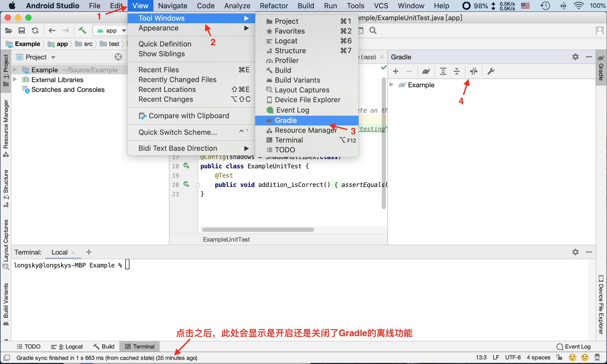The height and width of the screenshot is (364, 607).
Task: Select Terminal in Tool Windows submenu
Action: [307, 140]
